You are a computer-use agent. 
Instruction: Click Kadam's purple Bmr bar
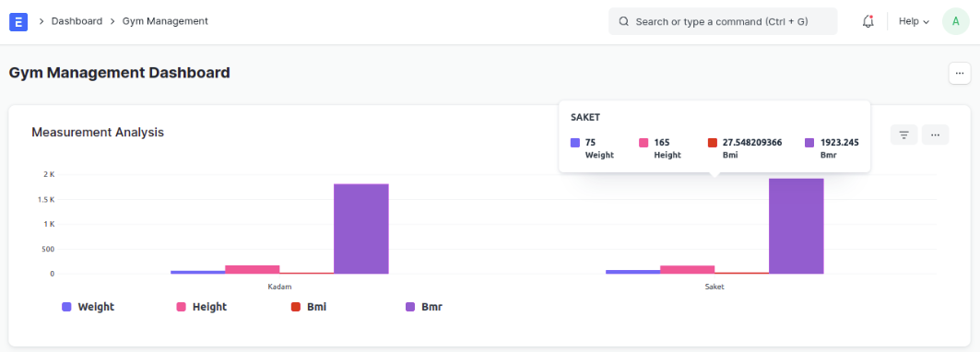361,229
